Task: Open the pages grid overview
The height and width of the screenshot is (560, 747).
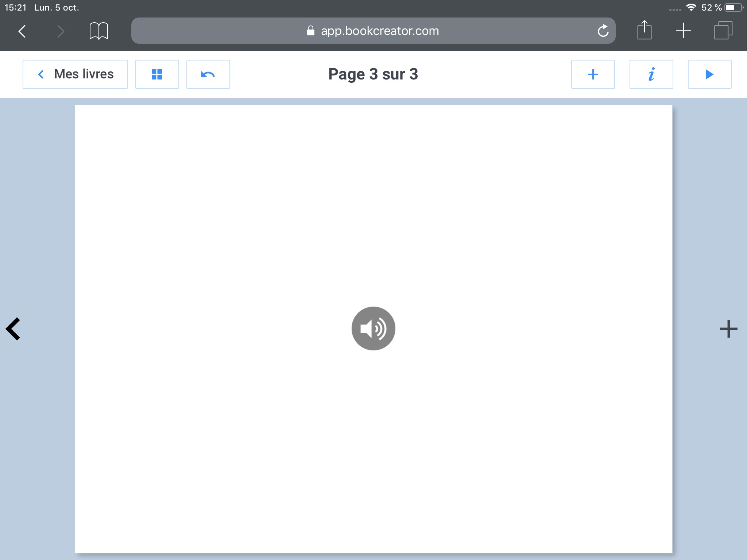Action: pyautogui.click(x=157, y=74)
